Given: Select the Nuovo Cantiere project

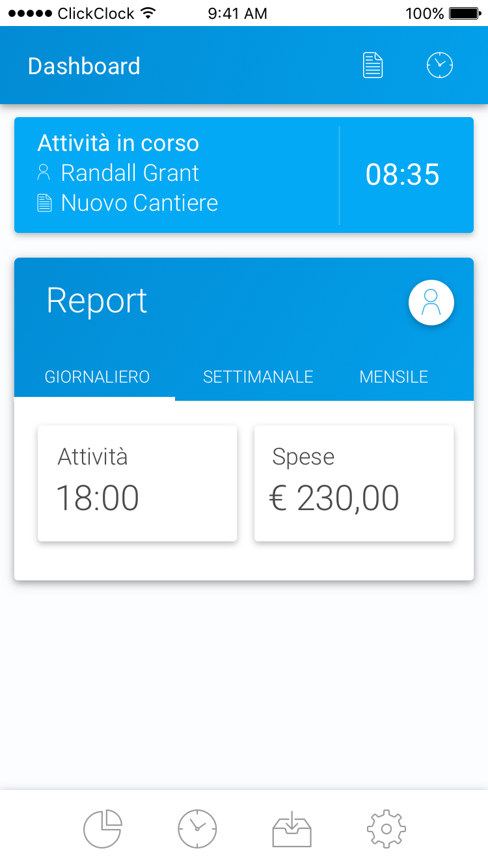Looking at the screenshot, I should pos(140,203).
